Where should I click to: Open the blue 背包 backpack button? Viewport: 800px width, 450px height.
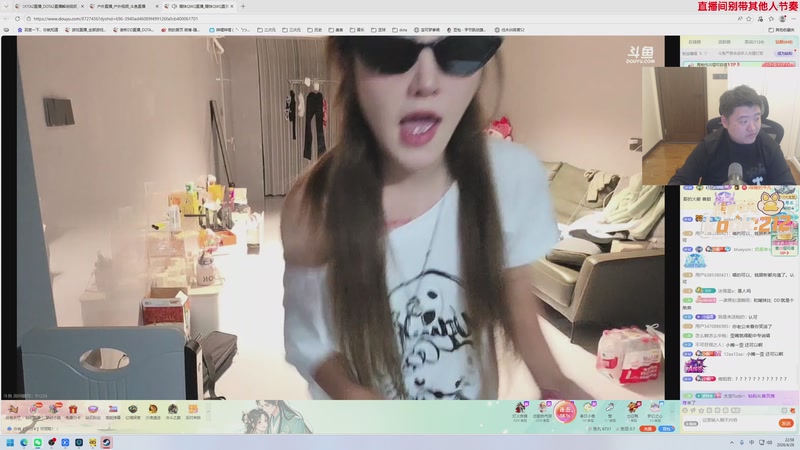pyautogui.click(x=666, y=429)
